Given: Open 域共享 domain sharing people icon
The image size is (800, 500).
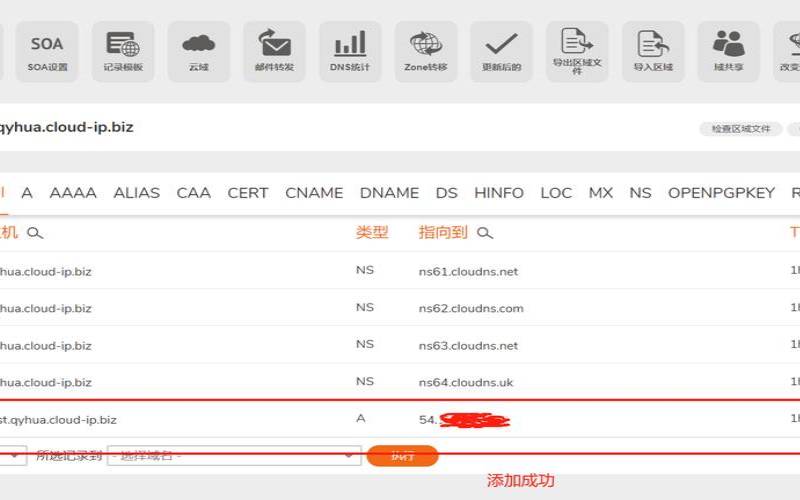Looking at the screenshot, I should 728,52.
